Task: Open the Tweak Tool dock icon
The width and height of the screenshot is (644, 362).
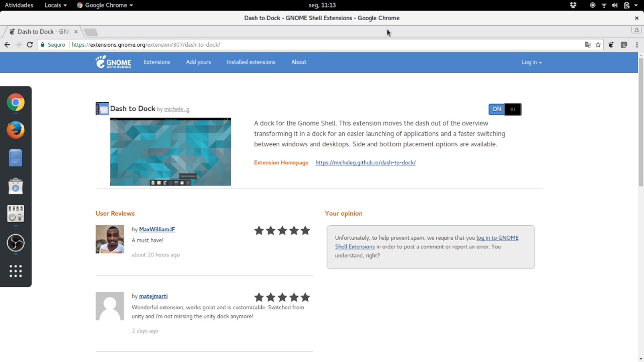Action: 16,214
